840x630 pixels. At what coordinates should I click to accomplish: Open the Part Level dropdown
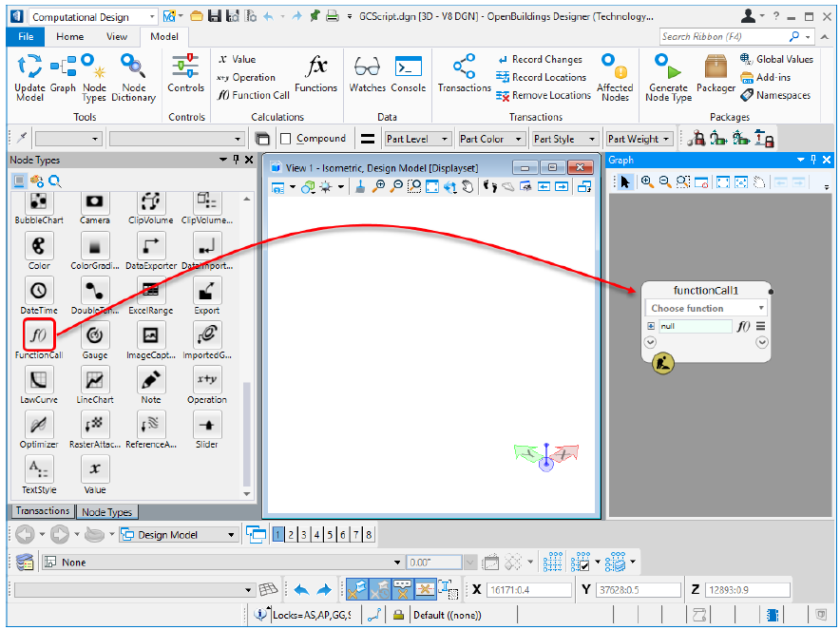tap(418, 139)
